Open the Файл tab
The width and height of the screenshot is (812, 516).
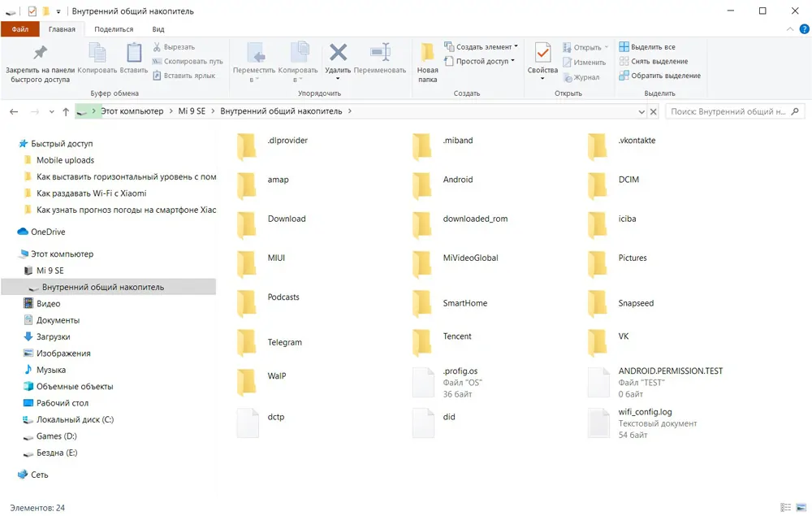tap(20, 29)
